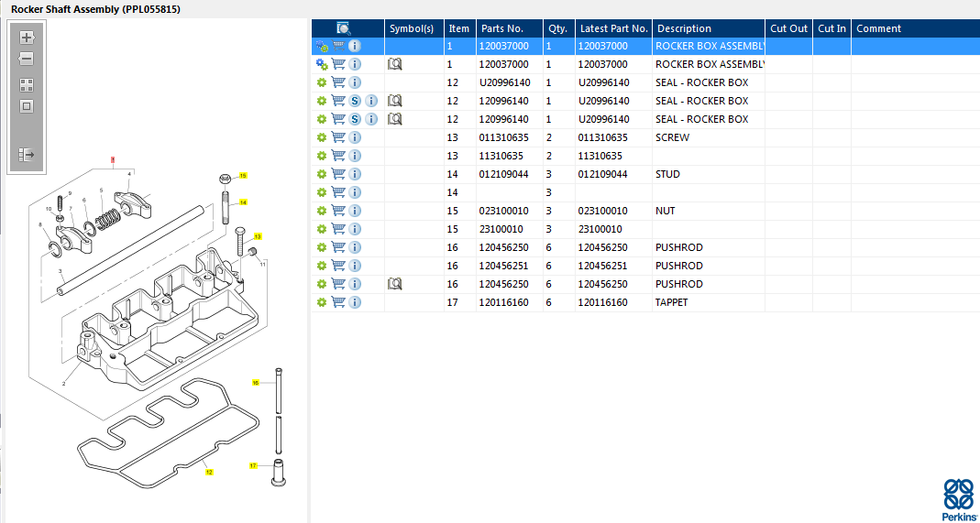Image resolution: width=980 pixels, height=523 pixels.
Task: Click the search icon in table header
Action: pyautogui.click(x=344, y=28)
